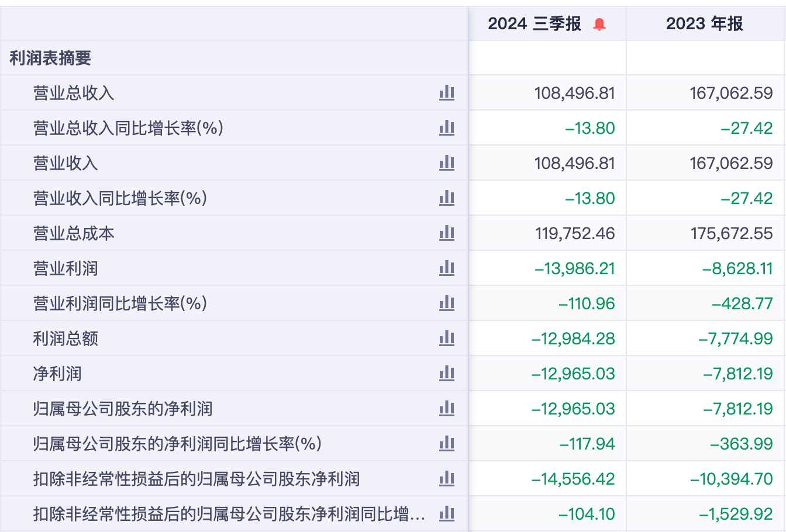Viewport: 786px width, 532px height.
Task: Select the 2023 年报 column header
Action: click(705, 24)
